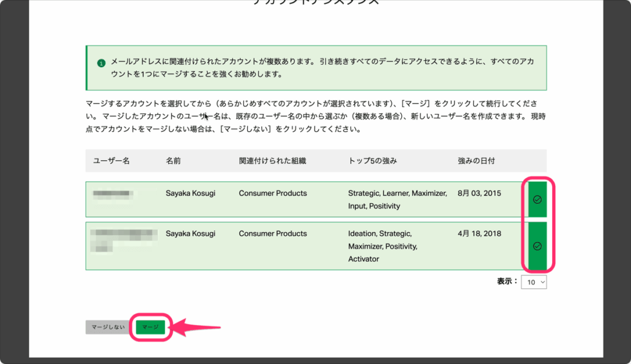Deselect the account dated 8月 03, 2015
This screenshot has height=364, width=631.
coord(537,200)
